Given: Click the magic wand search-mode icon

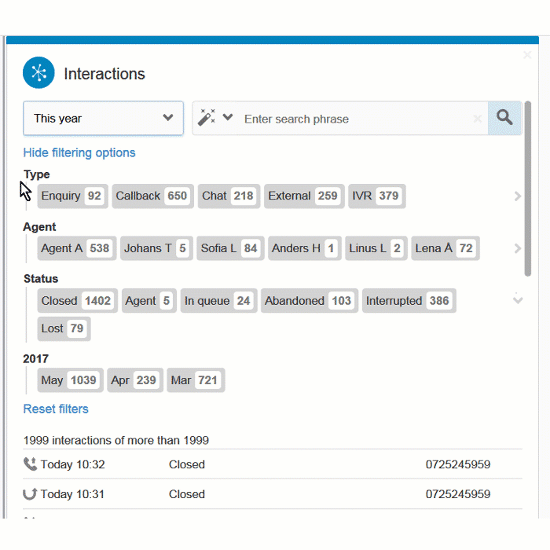Looking at the screenshot, I should click(206, 117).
